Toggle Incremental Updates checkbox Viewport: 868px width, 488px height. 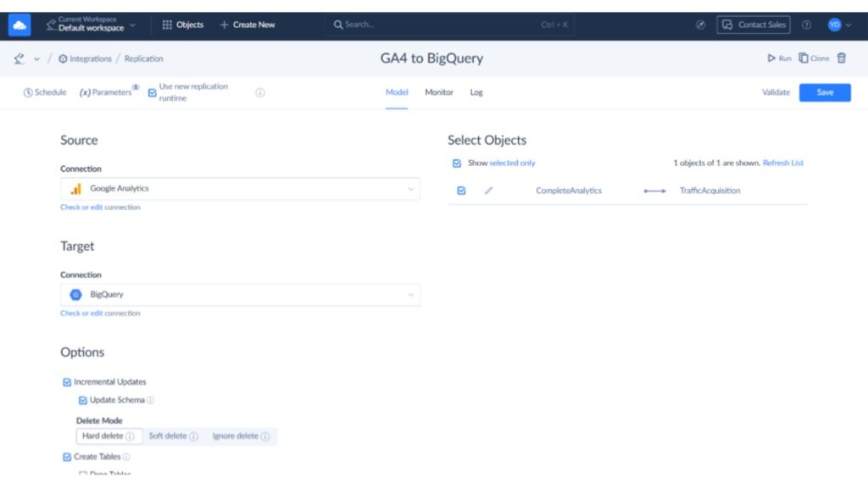click(67, 382)
